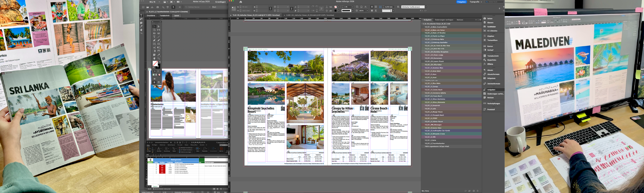Open the Absatz panel icon

click(485, 70)
